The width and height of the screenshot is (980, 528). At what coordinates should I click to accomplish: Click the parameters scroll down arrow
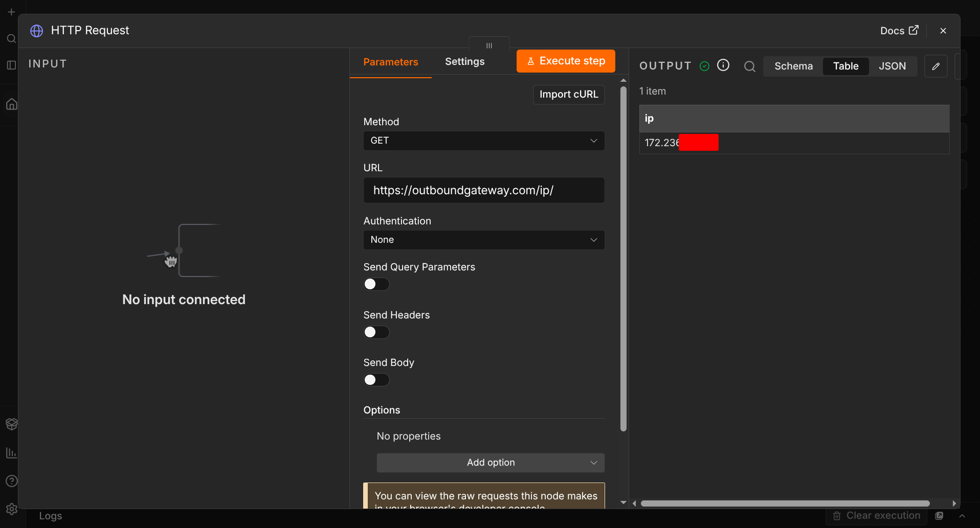pos(623,503)
